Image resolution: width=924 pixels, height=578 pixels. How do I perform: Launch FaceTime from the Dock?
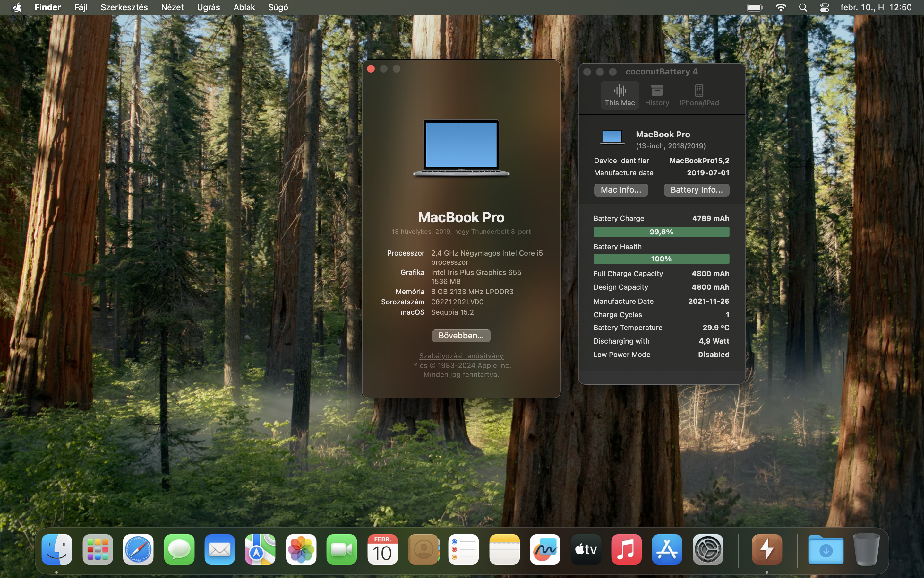click(x=341, y=549)
